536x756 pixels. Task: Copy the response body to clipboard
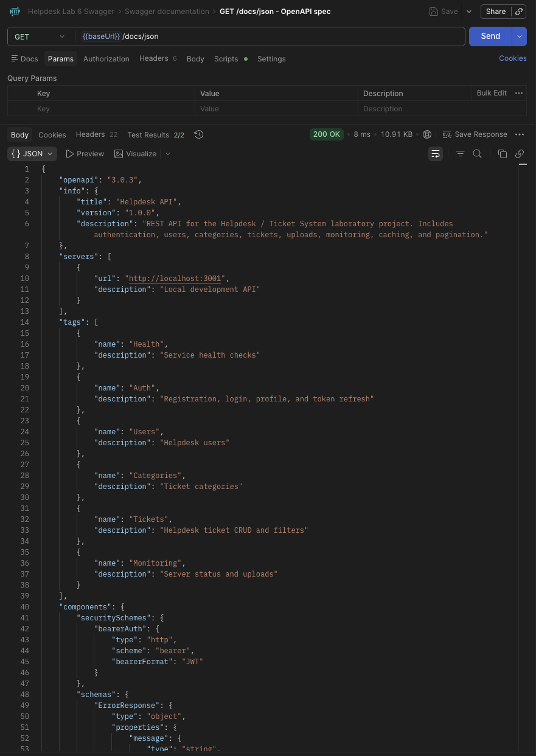[503, 154]
